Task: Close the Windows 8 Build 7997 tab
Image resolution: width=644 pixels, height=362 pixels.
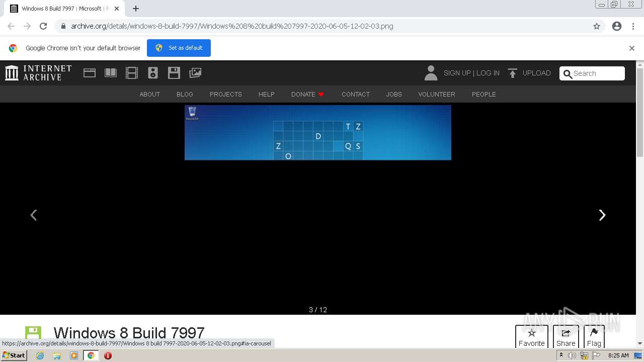Action: [117, 9]
